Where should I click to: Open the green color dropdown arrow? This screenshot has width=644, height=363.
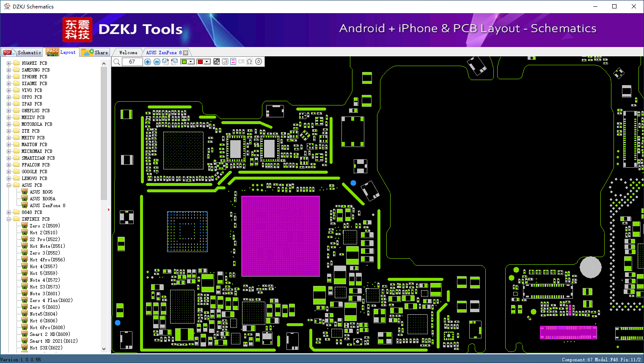[191, 62]
